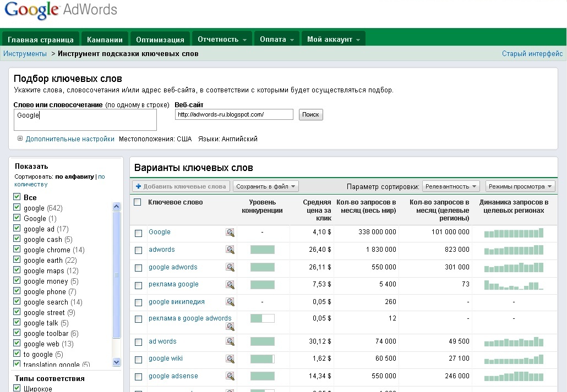Viewport: 567px width, 392px height.
Task: Check the ad words row checkbox
Action: tap(139, 342)
